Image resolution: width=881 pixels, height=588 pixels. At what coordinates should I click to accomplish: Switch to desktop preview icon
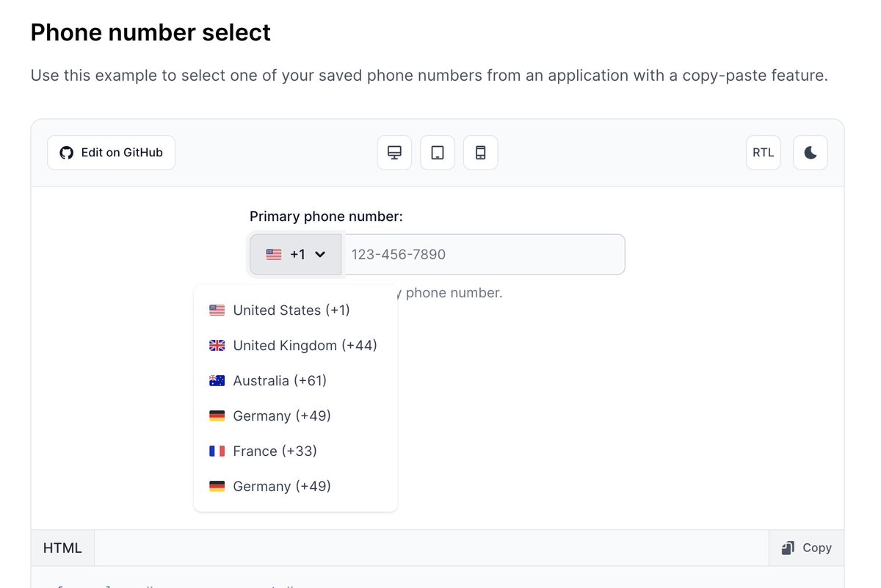coord(394,153)
